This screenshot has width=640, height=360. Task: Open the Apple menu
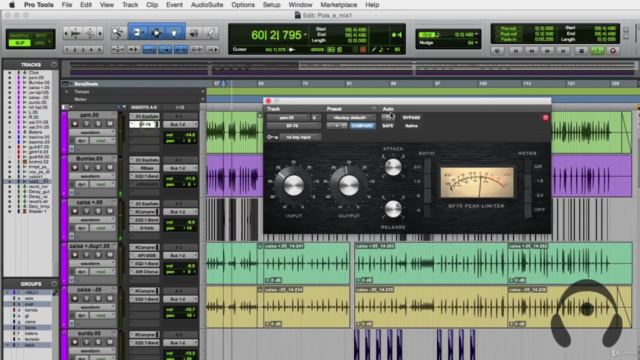click(12, 5)
